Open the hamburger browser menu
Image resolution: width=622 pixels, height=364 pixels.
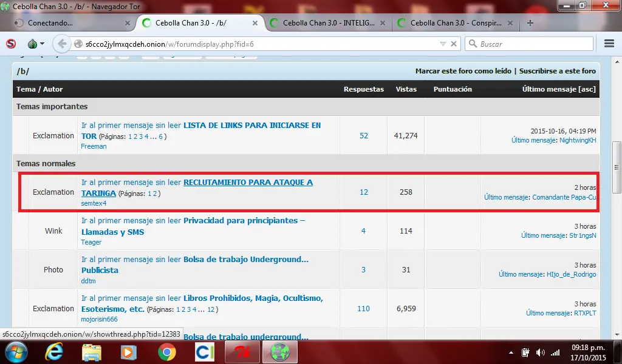[609, 44]
